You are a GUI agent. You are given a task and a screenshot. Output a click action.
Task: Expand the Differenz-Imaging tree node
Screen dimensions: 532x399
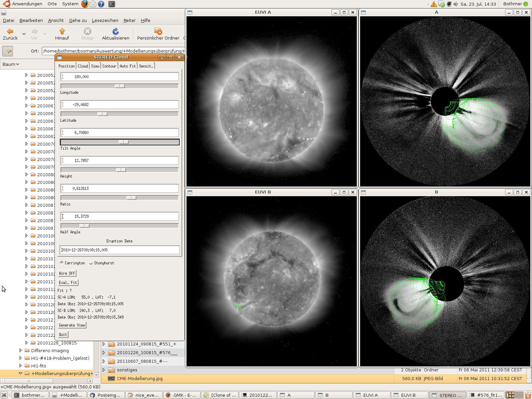21,350
